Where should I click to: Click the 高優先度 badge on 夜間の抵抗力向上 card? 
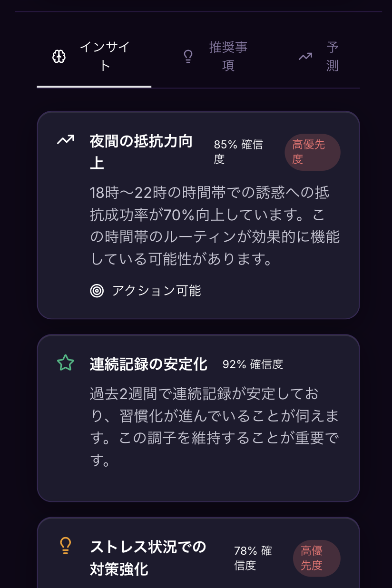313,152
